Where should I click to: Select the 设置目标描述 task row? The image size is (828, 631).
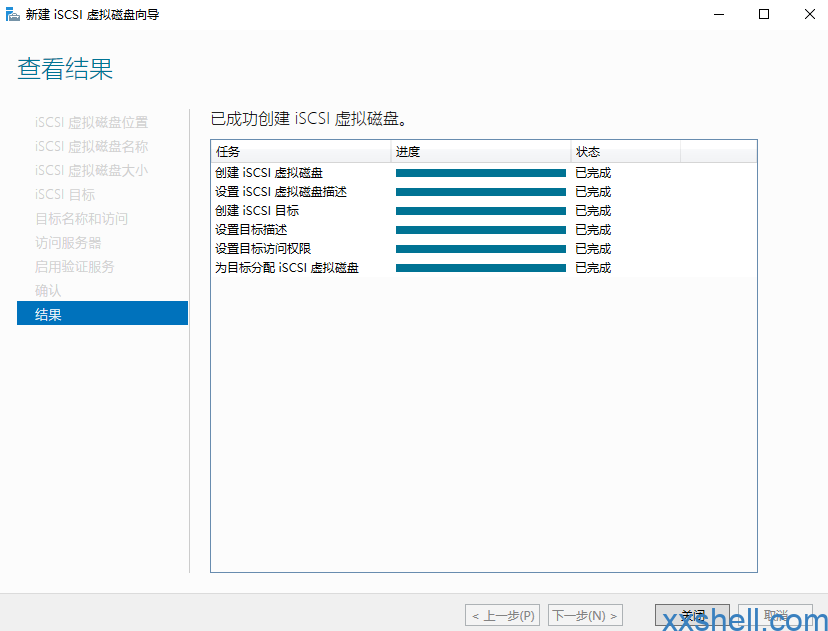pyautogui.click(x=484, y=230)
